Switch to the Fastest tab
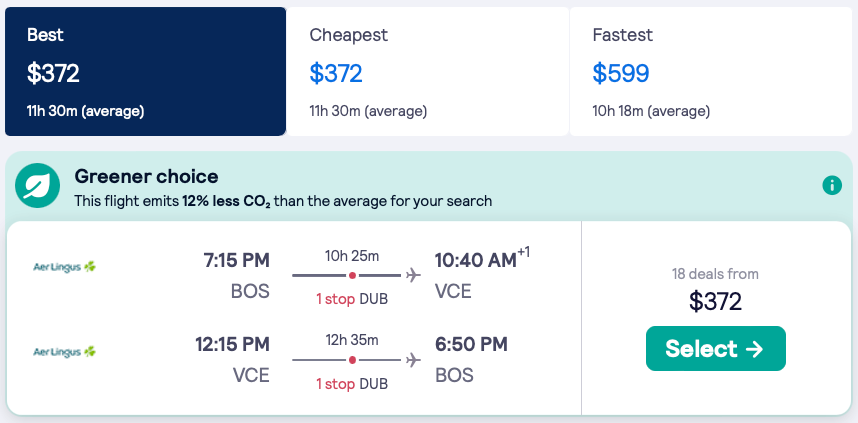Screen dimensions: 858x423 710,71
